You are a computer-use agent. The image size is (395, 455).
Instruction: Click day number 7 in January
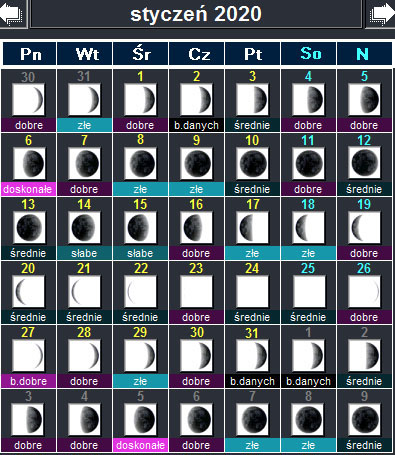[84, 140]
